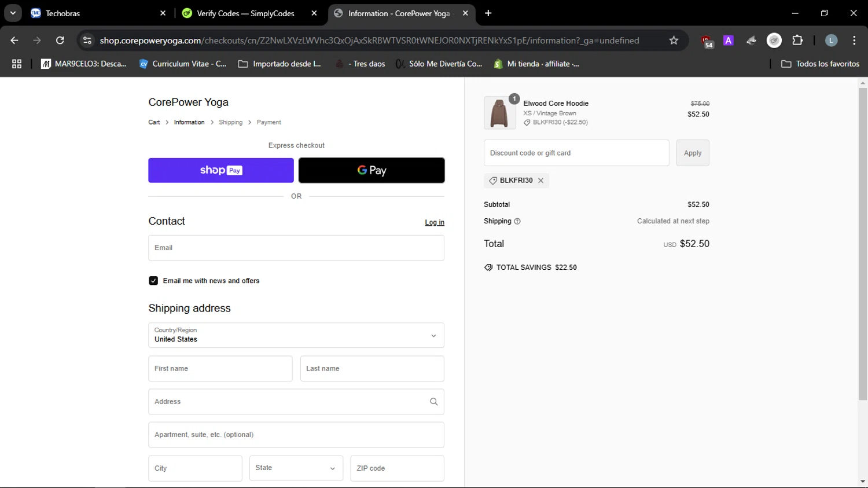Open the Chrome three-dot menu
This screenshot has height=488, width=868.
(x=854, y=41)
